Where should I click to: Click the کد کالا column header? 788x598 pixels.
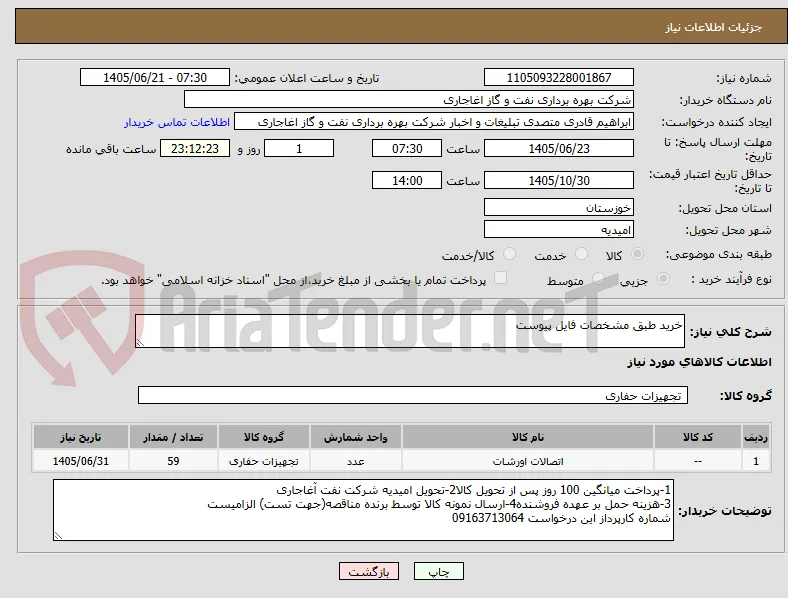pyautogui.click(x=698, y=437)
